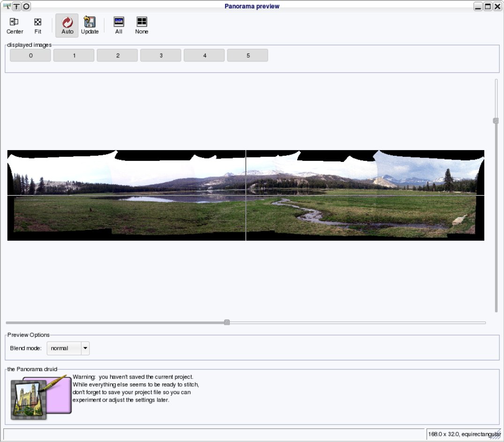
Task: Click the title bar circle icon
Action: coord(26,7)
